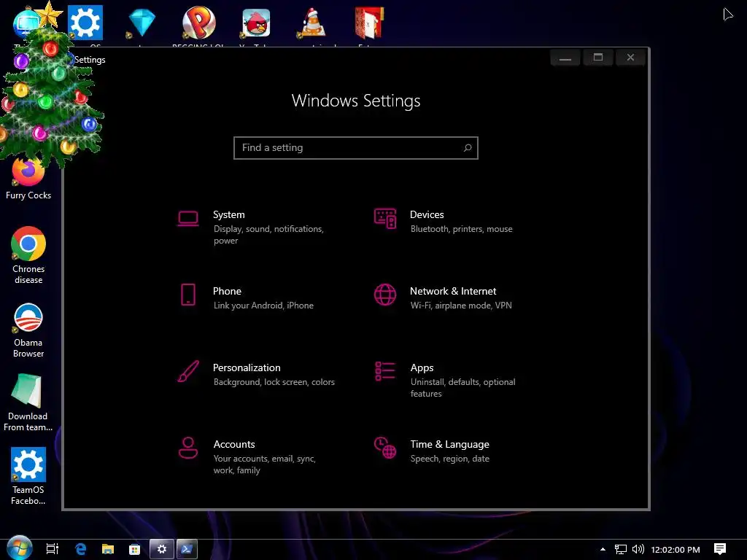Open File Explorer from the taskbar

pos(108,549)
